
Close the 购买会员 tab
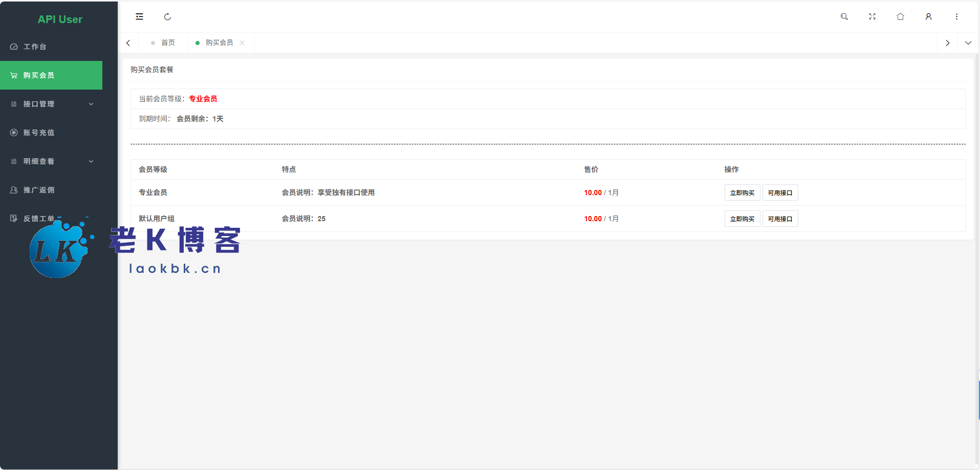coord(242,43)
